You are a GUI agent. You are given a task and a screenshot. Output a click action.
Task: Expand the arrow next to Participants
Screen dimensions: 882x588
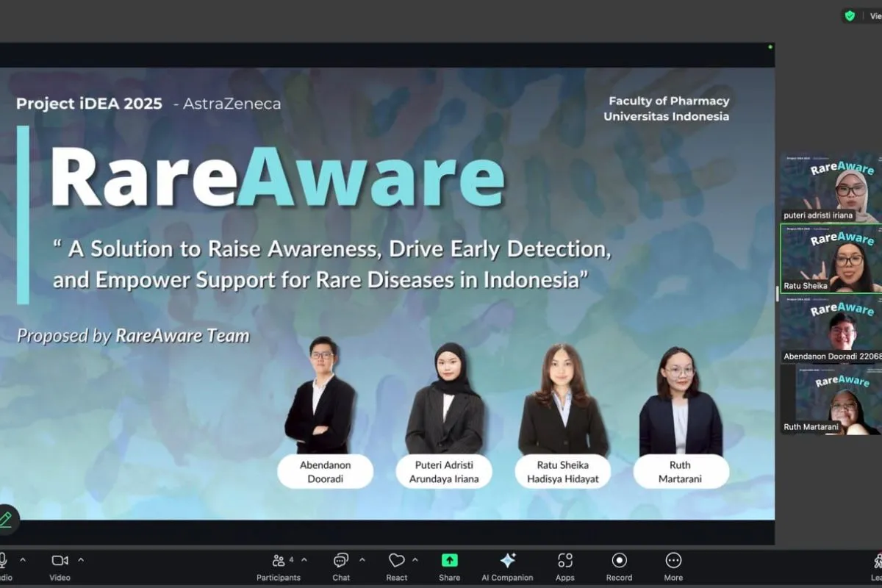click(x=304, y=560)
